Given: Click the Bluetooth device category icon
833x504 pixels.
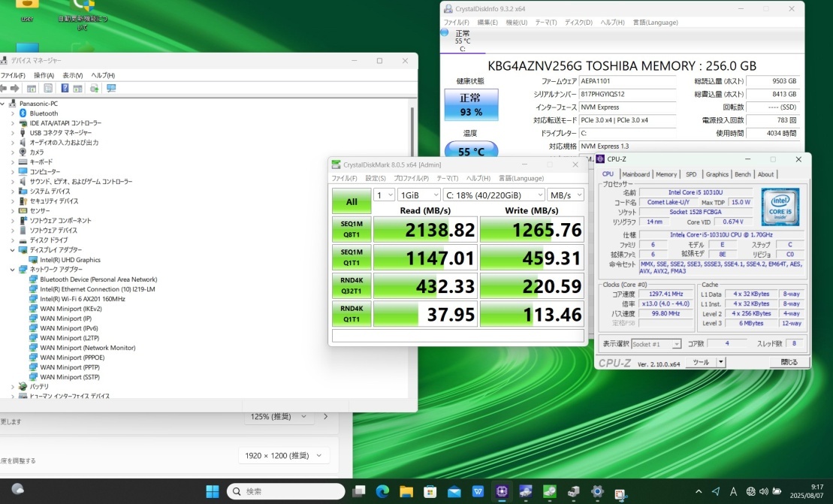Looking at the screenshot, I should (23, 113).
